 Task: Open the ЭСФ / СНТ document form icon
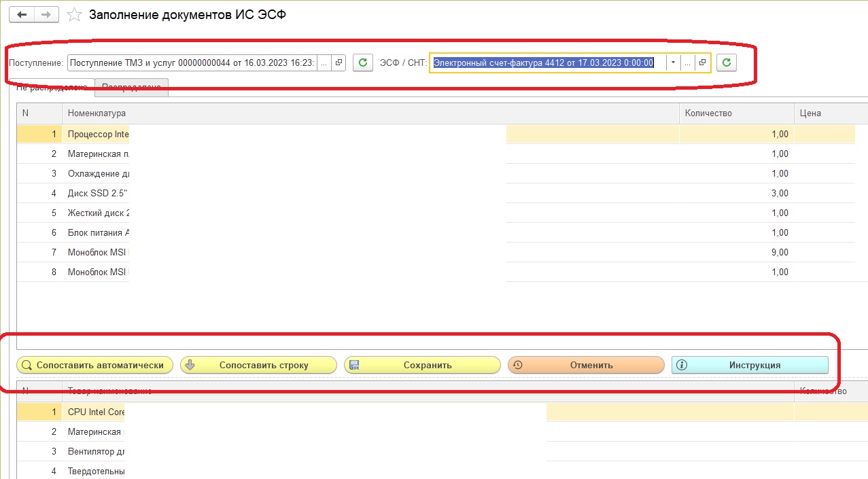[x=702, y=63]
